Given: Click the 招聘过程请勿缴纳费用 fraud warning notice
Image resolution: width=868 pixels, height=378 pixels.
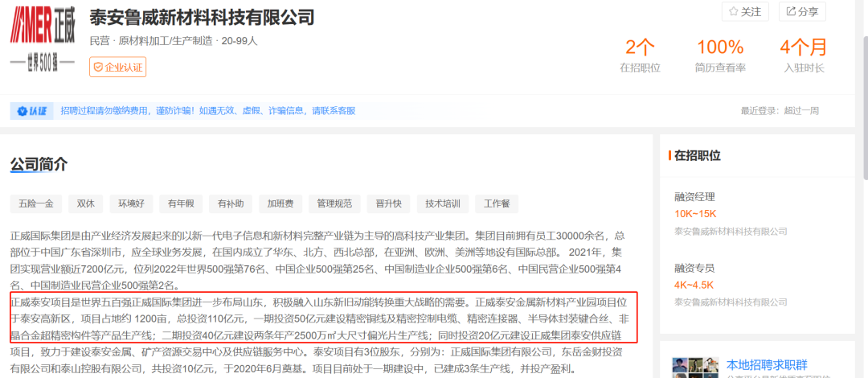Looking at the screenshot, I should 208,111.
